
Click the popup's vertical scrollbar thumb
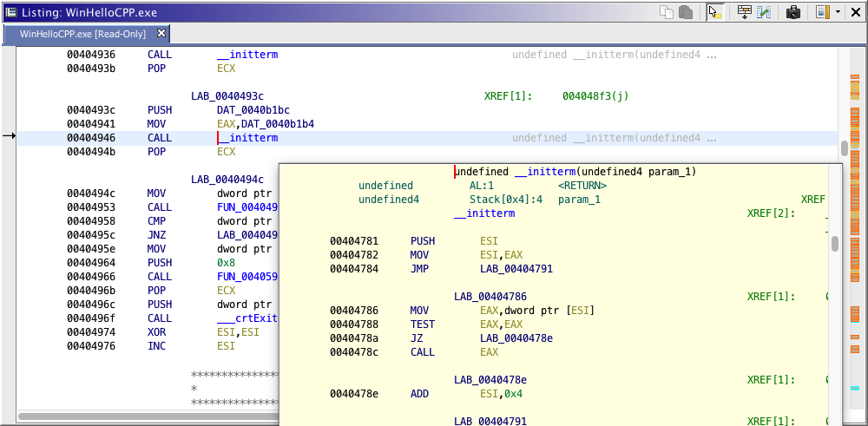click(x=835, y=244)
